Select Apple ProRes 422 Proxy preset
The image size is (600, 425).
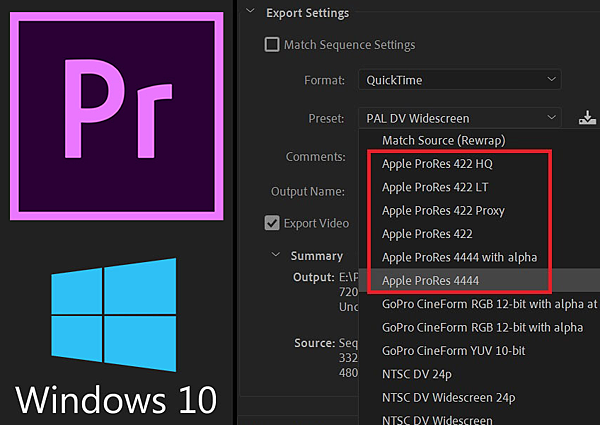click(x=443, y=210)
